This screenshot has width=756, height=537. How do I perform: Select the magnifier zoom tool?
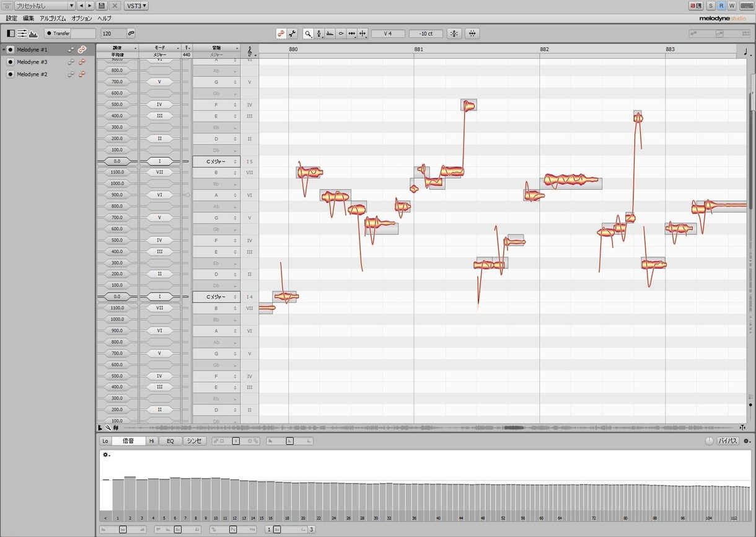308,33
